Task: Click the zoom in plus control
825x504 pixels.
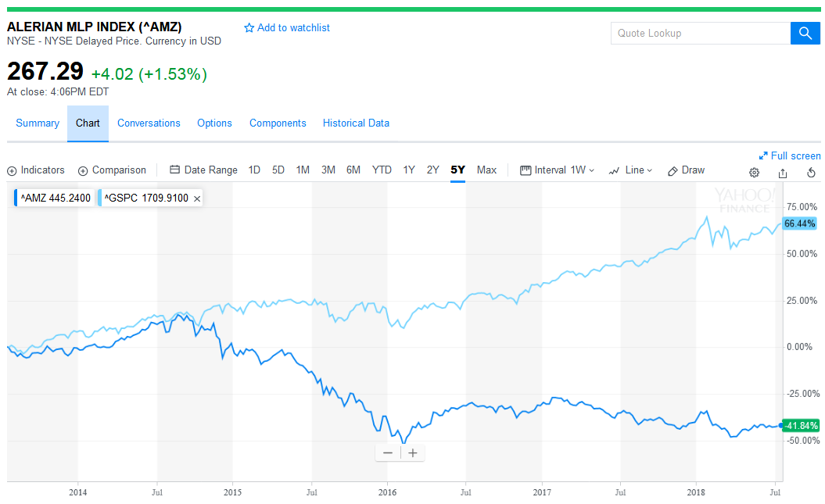Action: 412,452
